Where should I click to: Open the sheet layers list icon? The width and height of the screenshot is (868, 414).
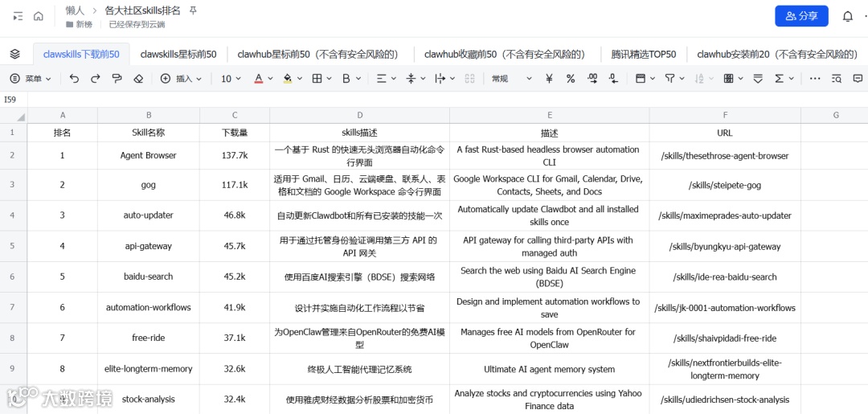point(15,54)
